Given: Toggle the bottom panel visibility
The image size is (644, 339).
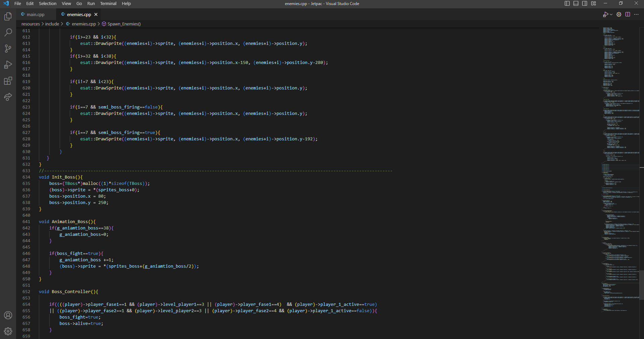Looking at the screenshot, I should tap(576, 3).
